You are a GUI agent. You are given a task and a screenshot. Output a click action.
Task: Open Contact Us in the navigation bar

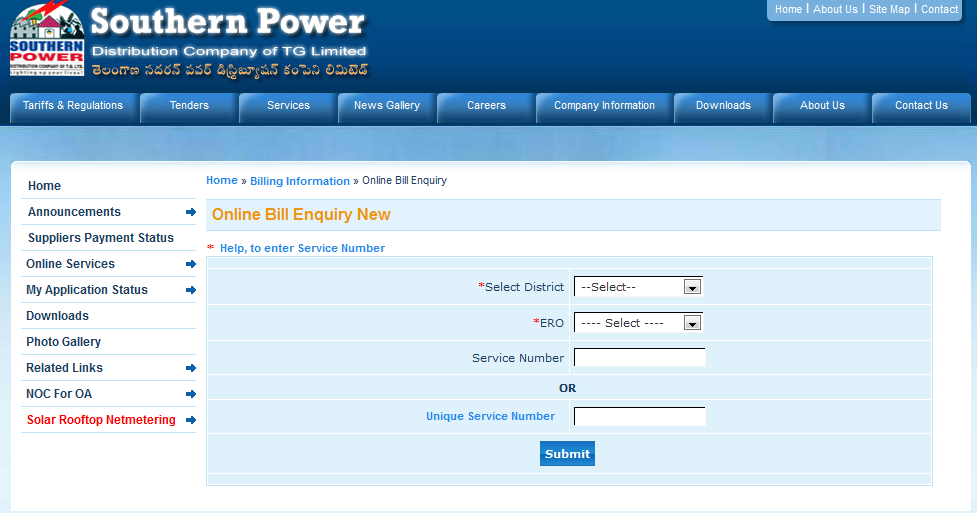[x=921, y=106]
